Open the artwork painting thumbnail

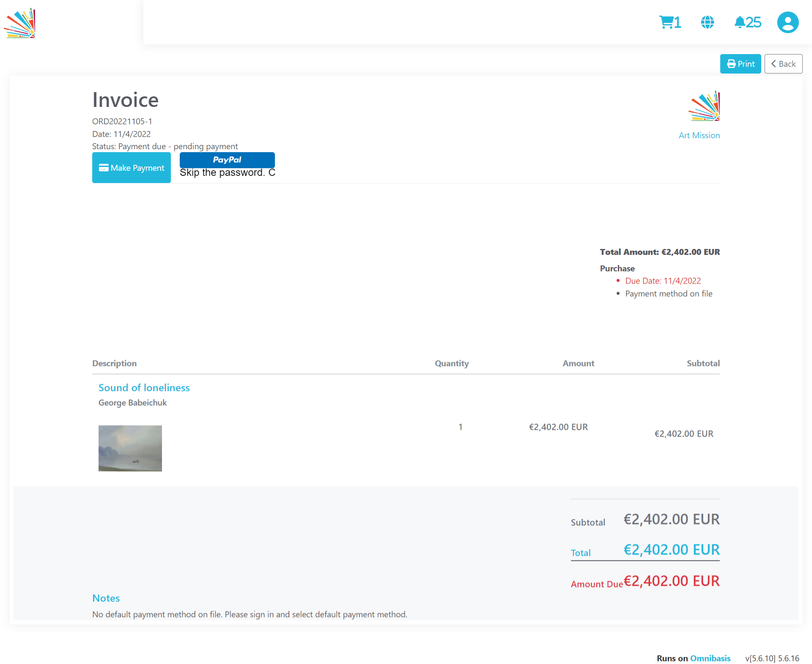pyautogui.click(x=130, y=448)
